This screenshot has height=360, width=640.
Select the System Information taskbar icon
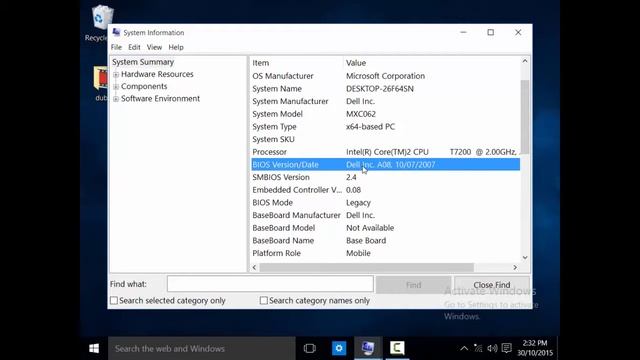(x=368, y=348)
